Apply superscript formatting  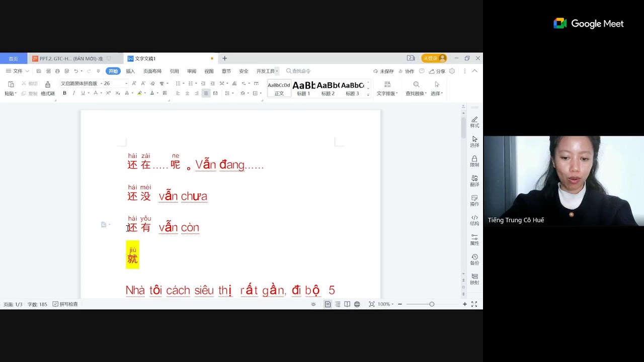[x=108, y=93]
